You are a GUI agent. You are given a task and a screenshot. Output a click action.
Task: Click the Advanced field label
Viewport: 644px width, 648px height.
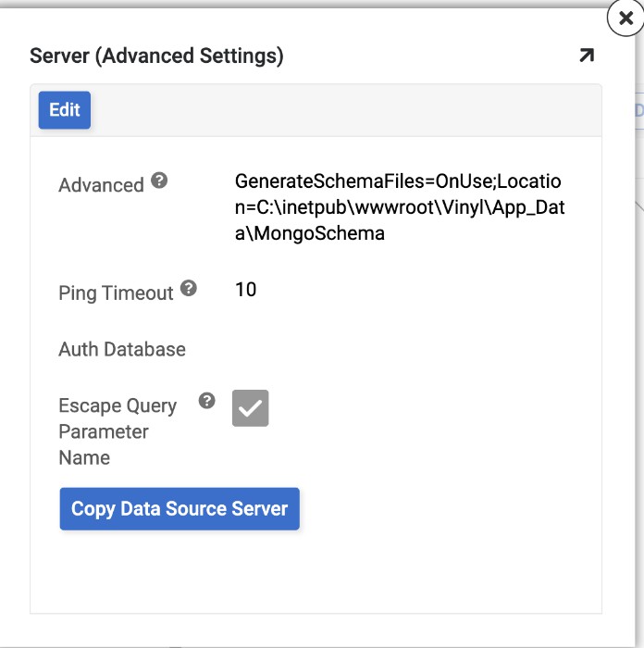point(101,185)
